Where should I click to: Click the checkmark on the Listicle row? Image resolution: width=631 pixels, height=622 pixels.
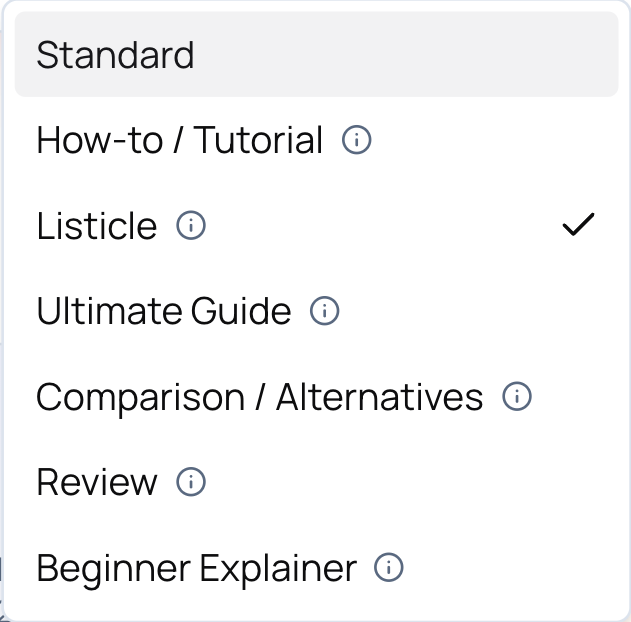click(578, 225)
